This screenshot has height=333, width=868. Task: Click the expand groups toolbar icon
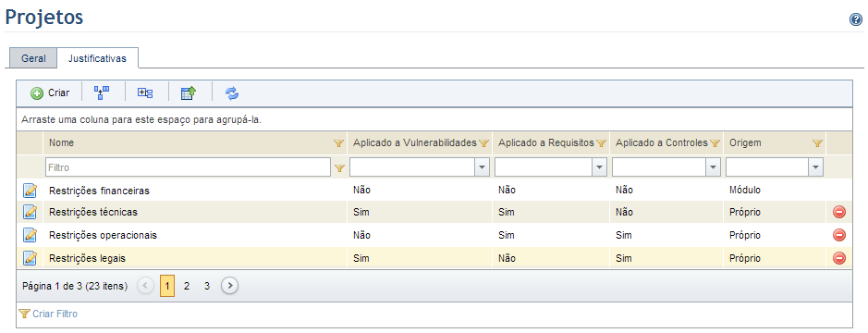point(145,93)
